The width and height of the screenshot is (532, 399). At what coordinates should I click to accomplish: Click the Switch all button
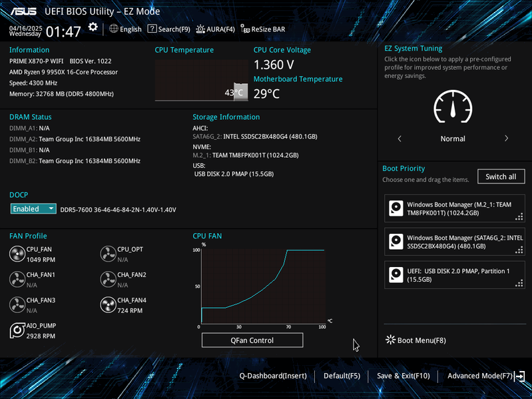(501, 177)
